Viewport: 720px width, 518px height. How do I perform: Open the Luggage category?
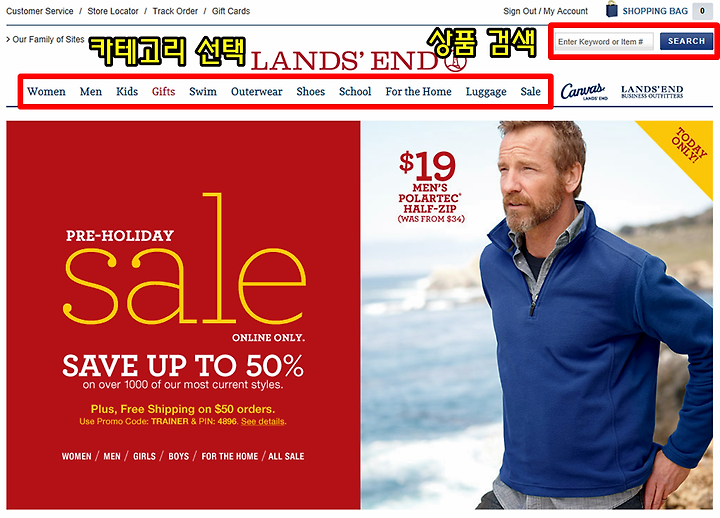pos(486,92)
